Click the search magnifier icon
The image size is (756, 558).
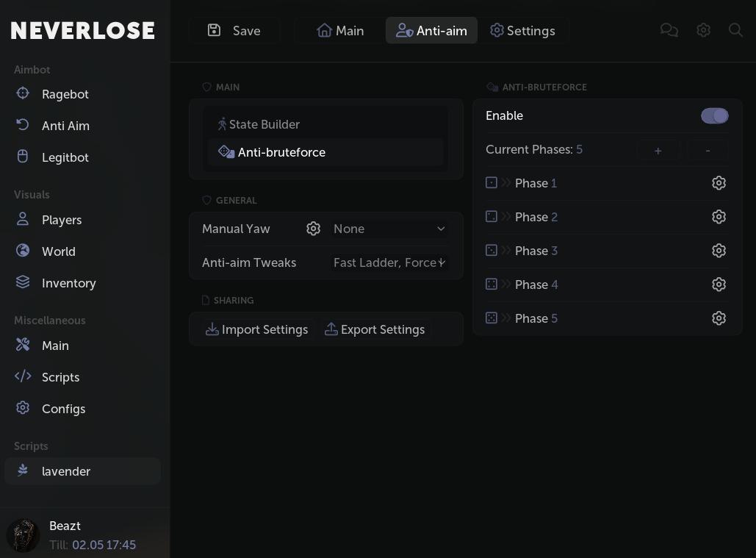(x=735, y=30)
